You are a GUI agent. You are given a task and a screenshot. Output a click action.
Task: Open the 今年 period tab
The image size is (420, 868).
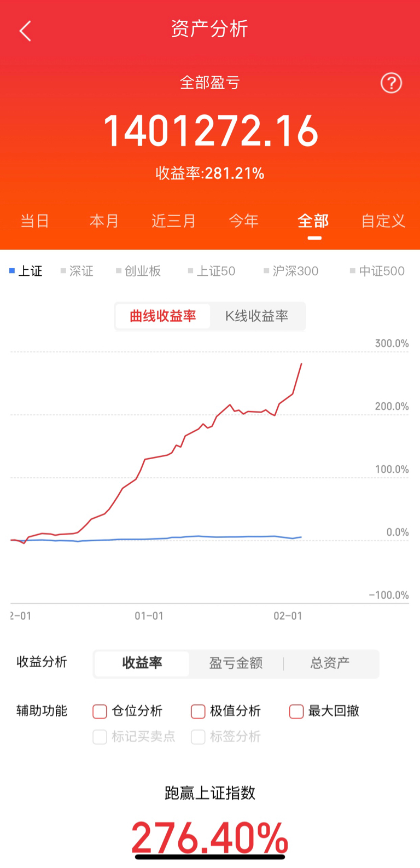[243, 221]
